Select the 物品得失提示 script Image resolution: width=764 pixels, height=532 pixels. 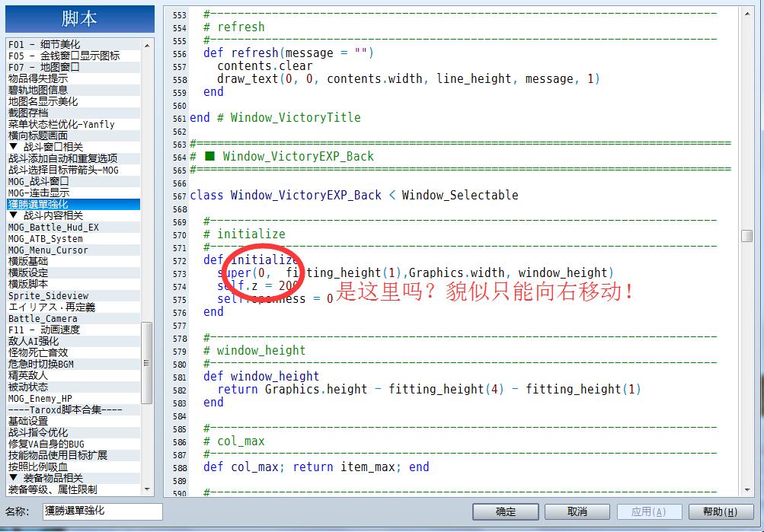[x=74, y=79]
